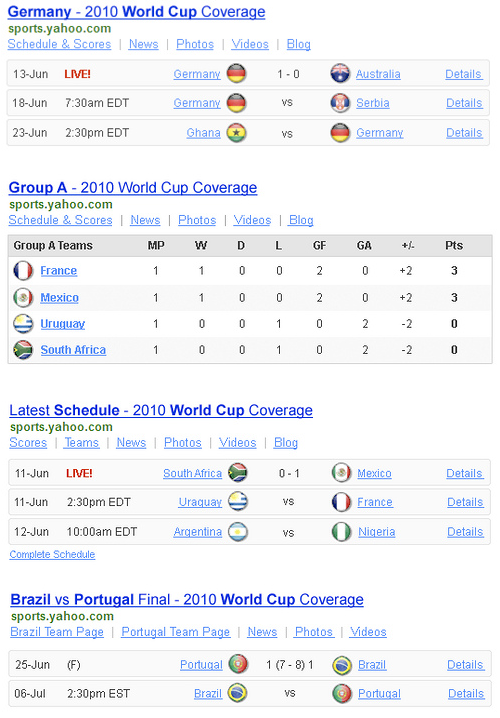The height and width of the screenshot is (718, 500).
Task: Open Portugal Team Page link
Action: click(176, 632)
